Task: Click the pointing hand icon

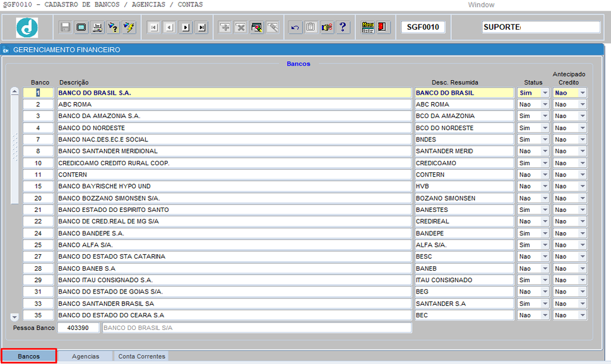Action: (327, 27)
